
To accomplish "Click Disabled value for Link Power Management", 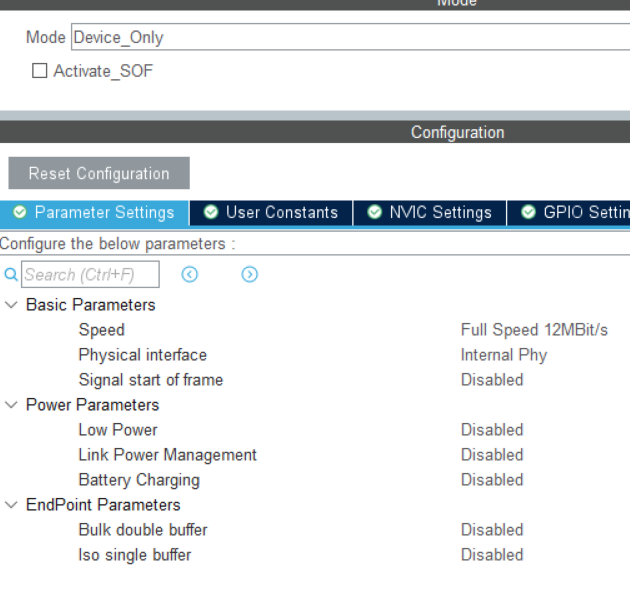I will pos(492,455).
